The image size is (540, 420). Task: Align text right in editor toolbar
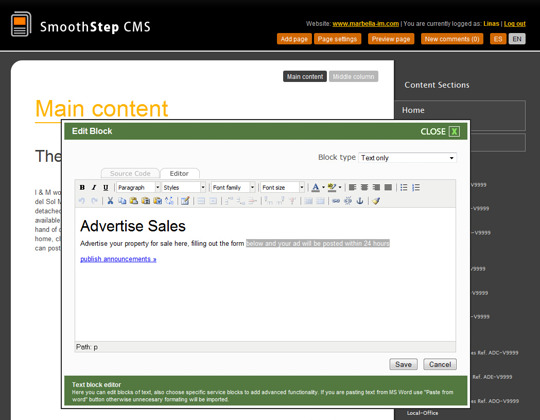point(376,187)
